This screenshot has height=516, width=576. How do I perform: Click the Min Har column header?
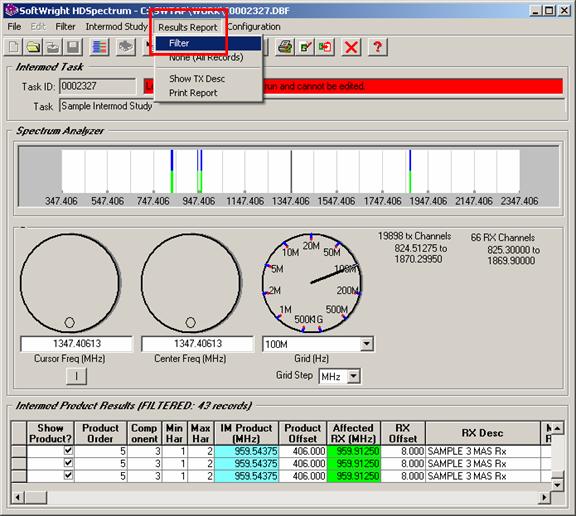(x=174, y=433)
